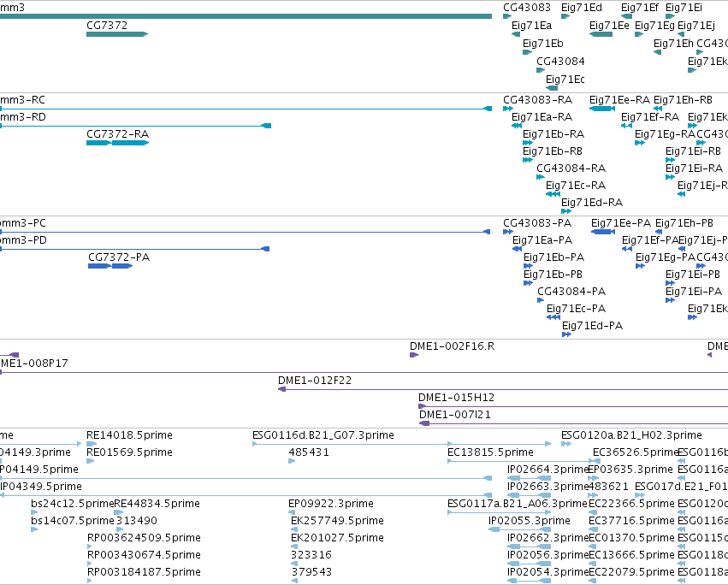This screenshot has height=585, width=728.
Task: Select the ESG0116d.B21_G07.3prime EST label
Action: pyautogui.click(x=323, y=435)
